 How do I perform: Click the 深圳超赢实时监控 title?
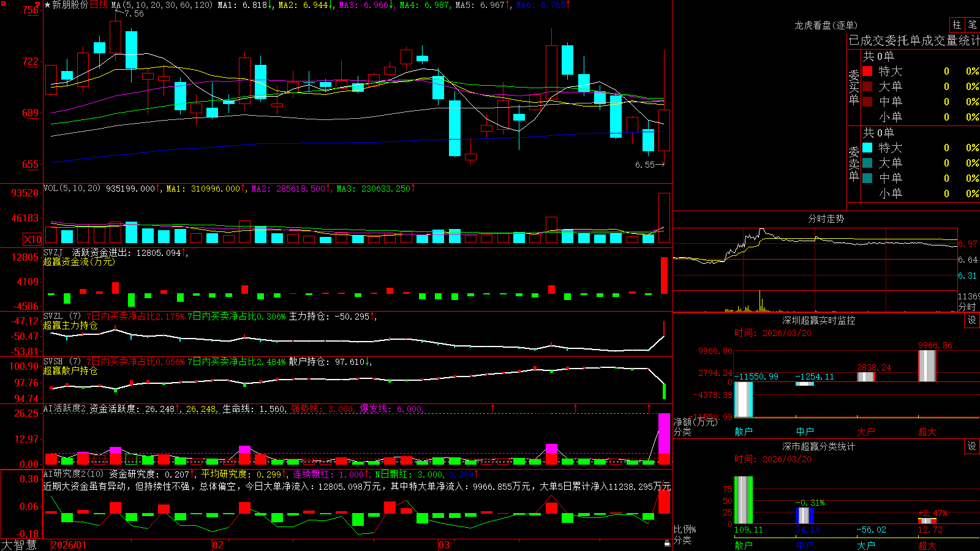[819, 320]
